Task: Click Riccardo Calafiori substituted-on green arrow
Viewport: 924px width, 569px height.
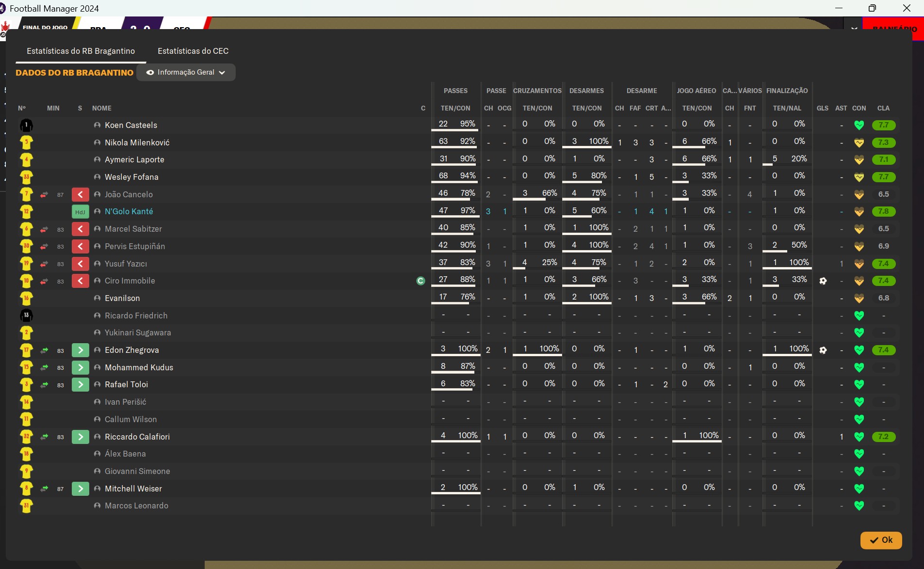Action: pyautogui.click(x=80, y=437)
